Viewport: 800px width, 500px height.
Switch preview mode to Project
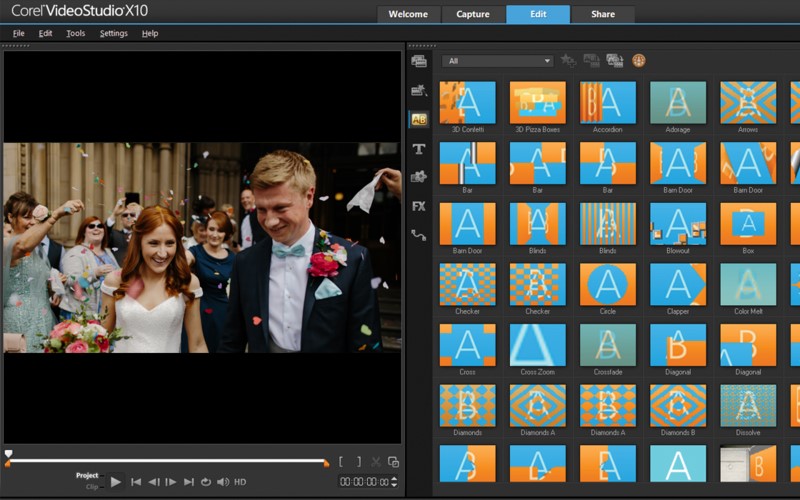(x=87, y=476)
